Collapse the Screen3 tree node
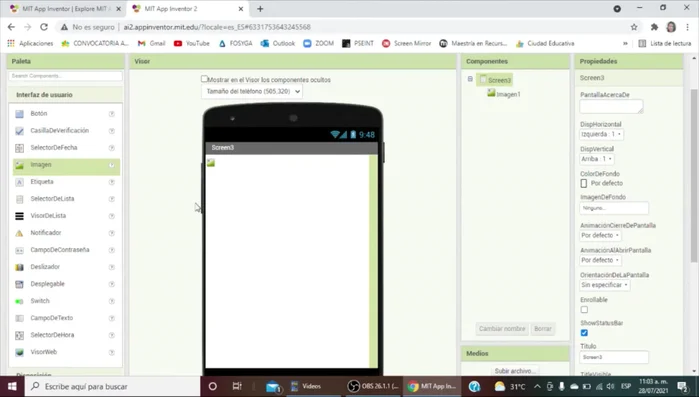The height and width of the screenshot is (397, 699). click(470, 79)
